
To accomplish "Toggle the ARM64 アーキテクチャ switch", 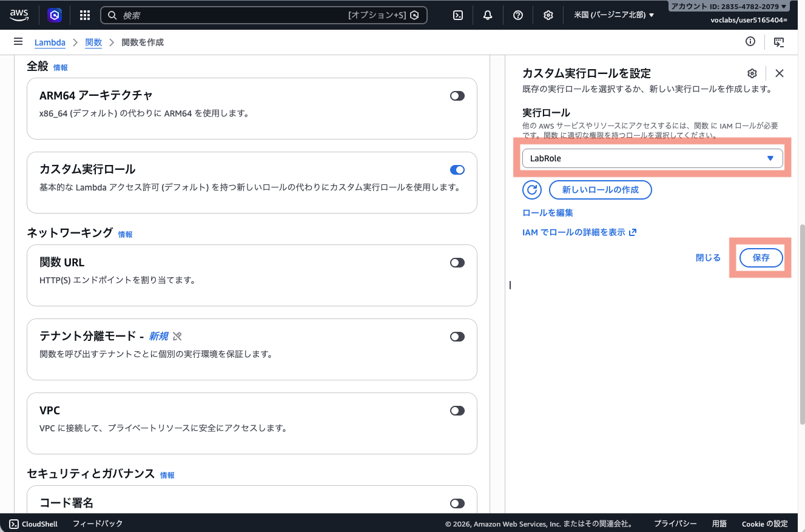I will tap(457, 96).
